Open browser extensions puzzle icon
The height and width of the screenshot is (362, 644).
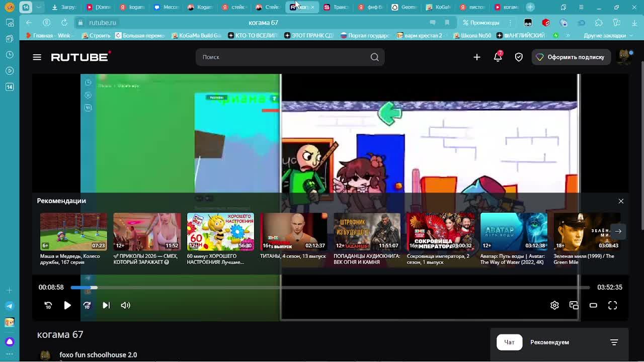[x=599, y=23]
